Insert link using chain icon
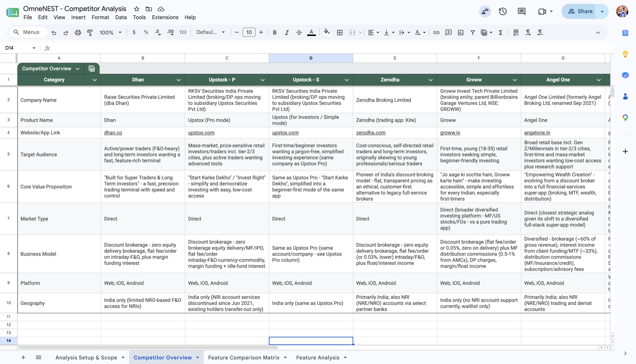 click(x=436, y=32)
